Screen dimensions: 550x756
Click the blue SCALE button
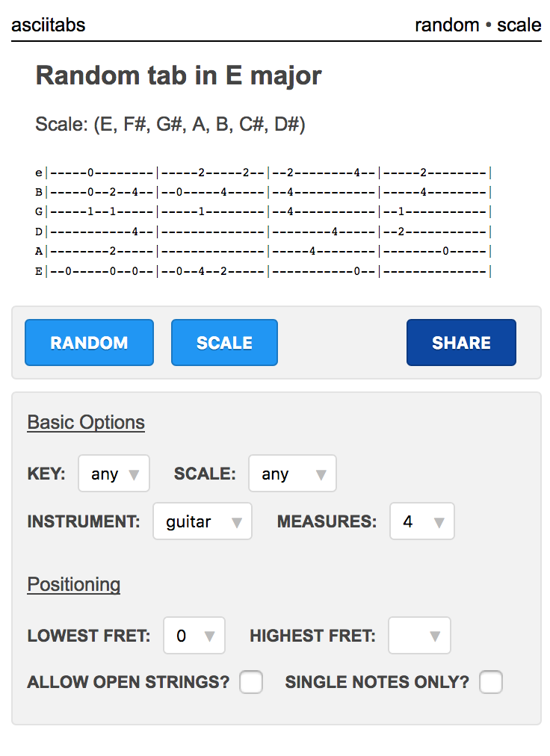(224, 342)
